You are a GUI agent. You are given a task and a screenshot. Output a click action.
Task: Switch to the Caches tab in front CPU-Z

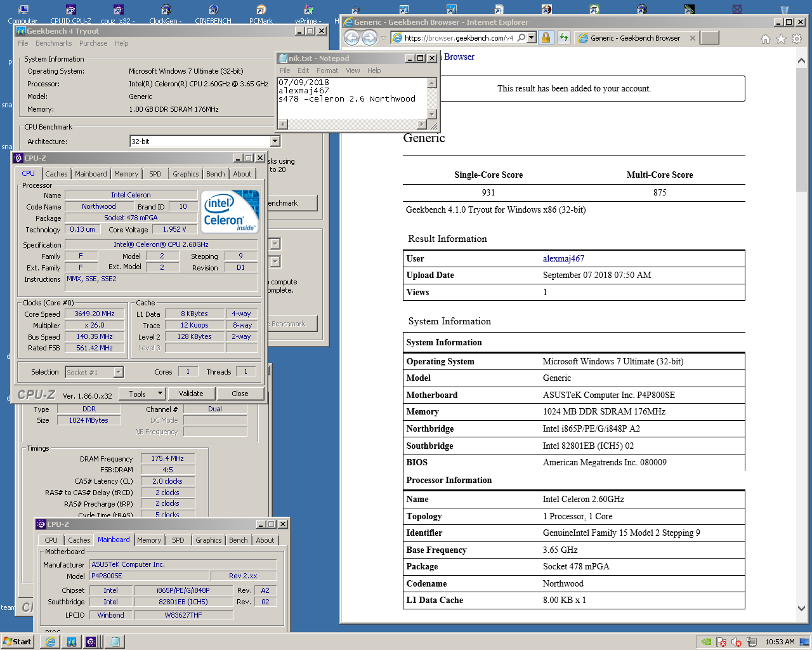(x=56, y=174)
